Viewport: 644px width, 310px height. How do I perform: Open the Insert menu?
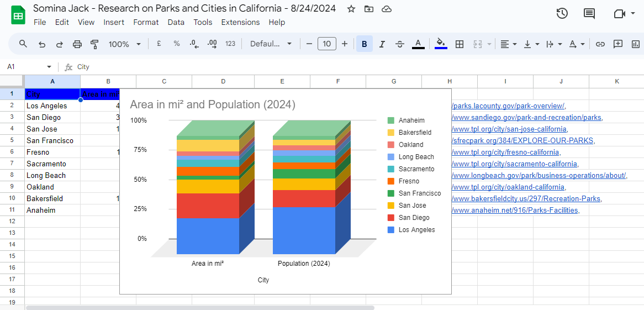point(114,22)
